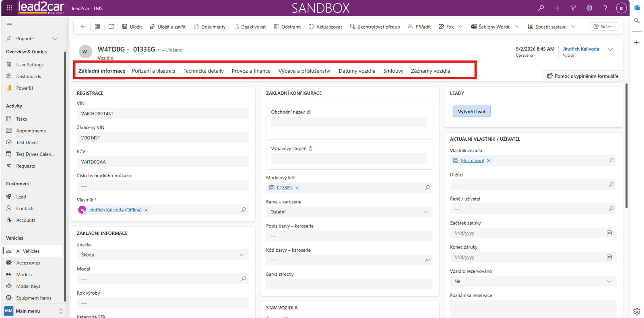644x318 pixels.
Task: Click the Vytvořit lead button
Action: (x=471, y=111)
